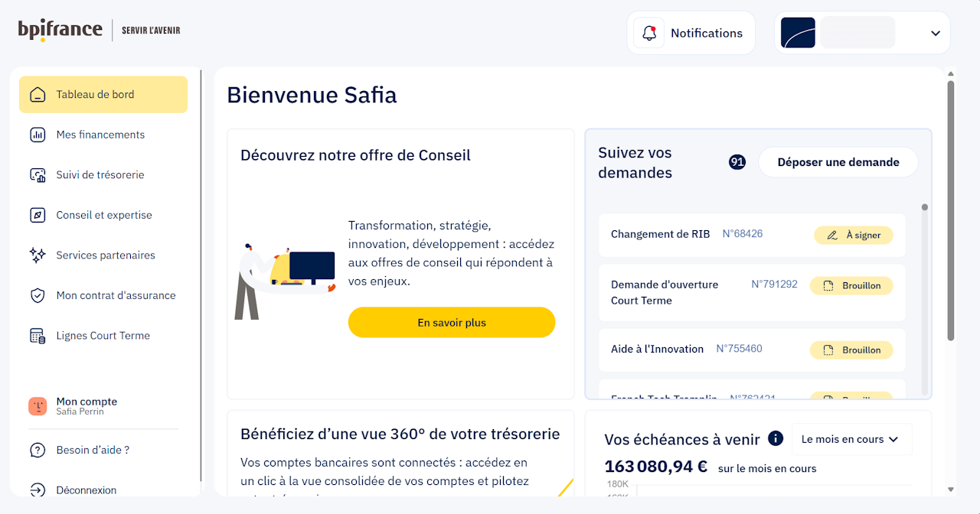Click the notification bell icon

pos(649,33)
